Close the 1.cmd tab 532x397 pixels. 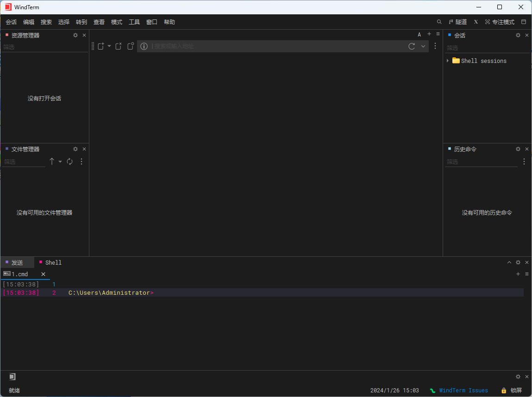pos(43,274)
